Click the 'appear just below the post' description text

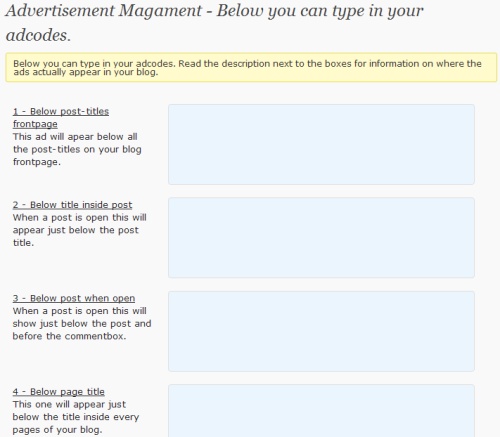(x=76, y=230)
